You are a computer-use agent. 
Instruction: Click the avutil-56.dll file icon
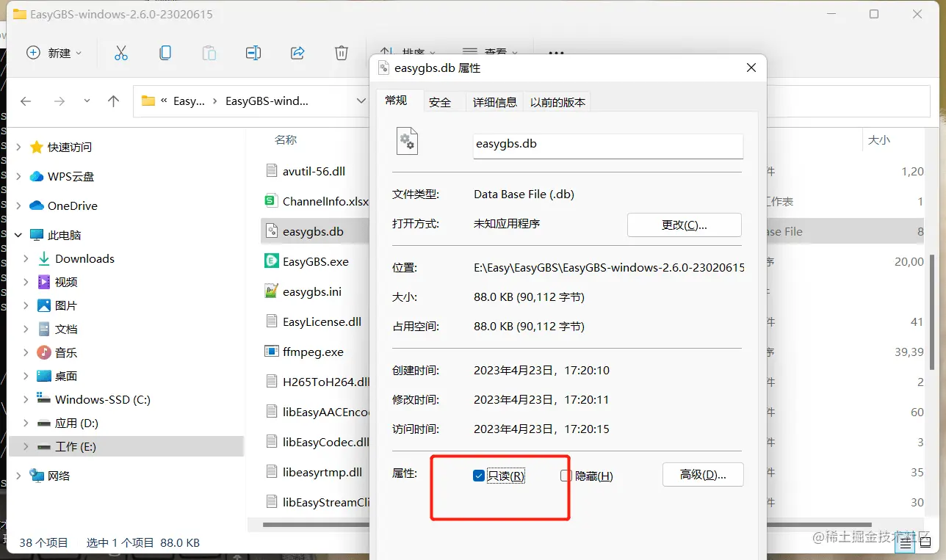pos(271,171)
